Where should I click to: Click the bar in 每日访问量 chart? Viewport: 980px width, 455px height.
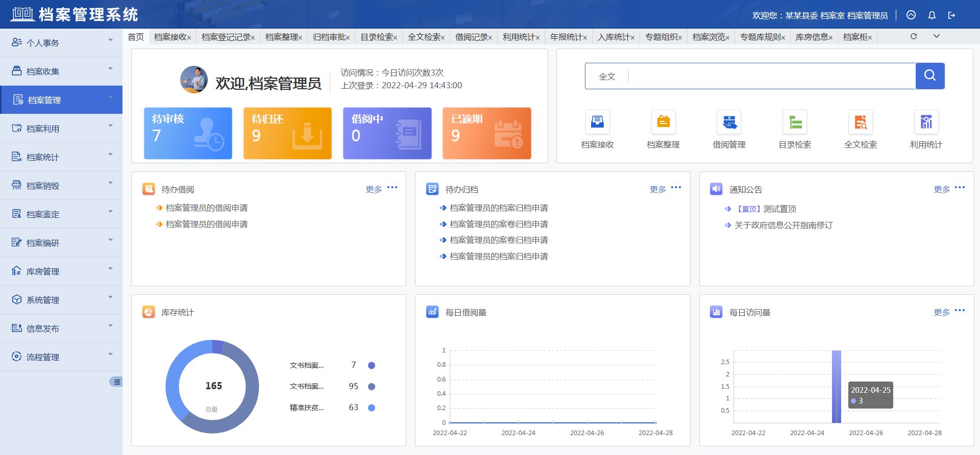tap(836, 387)
